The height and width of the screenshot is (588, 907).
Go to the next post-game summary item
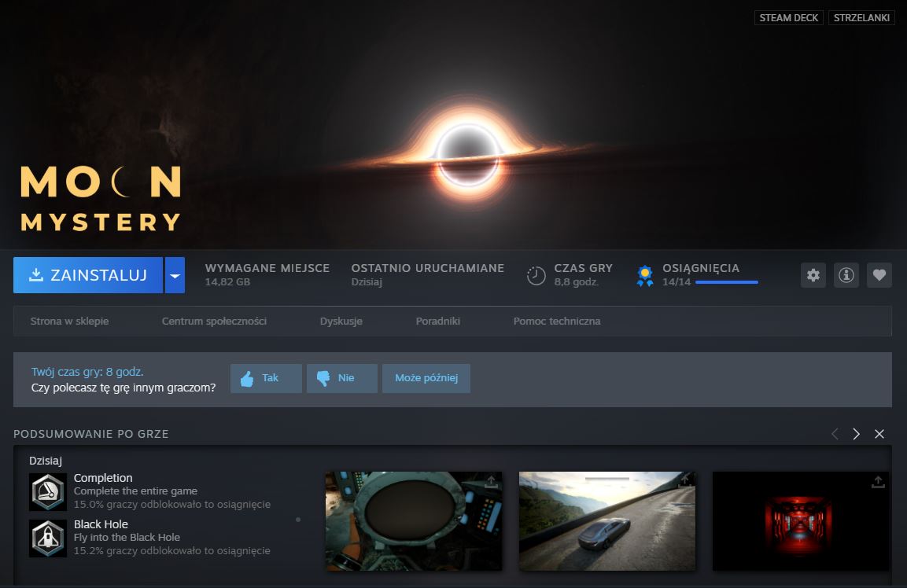(x=856, y=434)
